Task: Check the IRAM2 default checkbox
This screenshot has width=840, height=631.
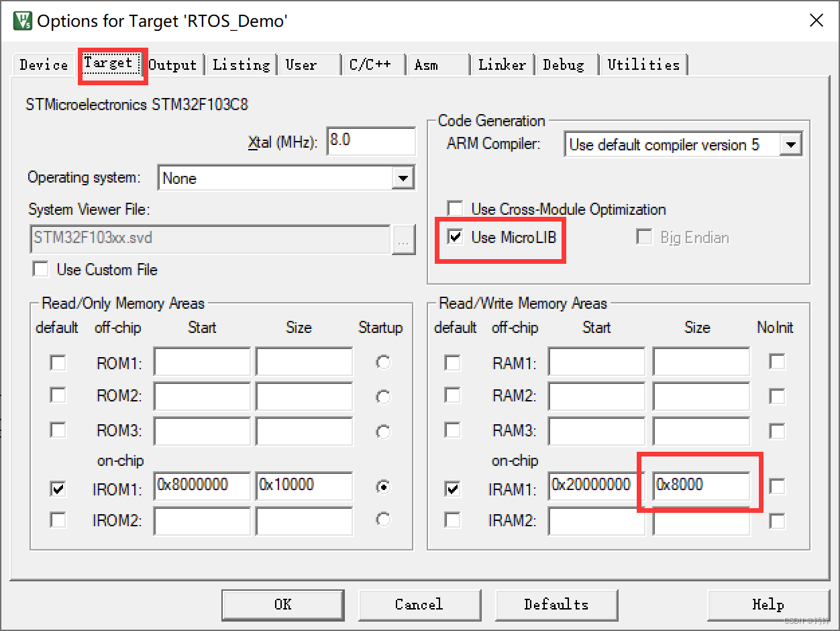Action: click(x=453, y=520)
